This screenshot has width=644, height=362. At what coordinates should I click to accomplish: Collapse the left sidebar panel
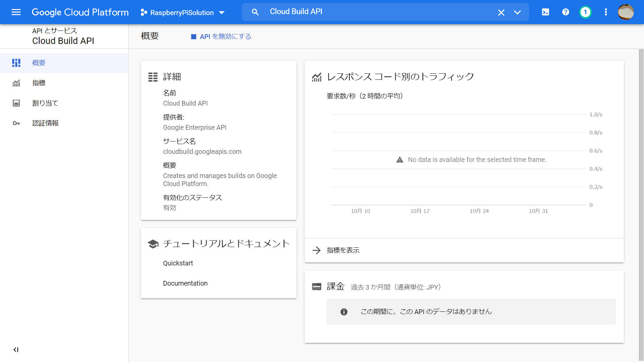[x=16, y=350]
